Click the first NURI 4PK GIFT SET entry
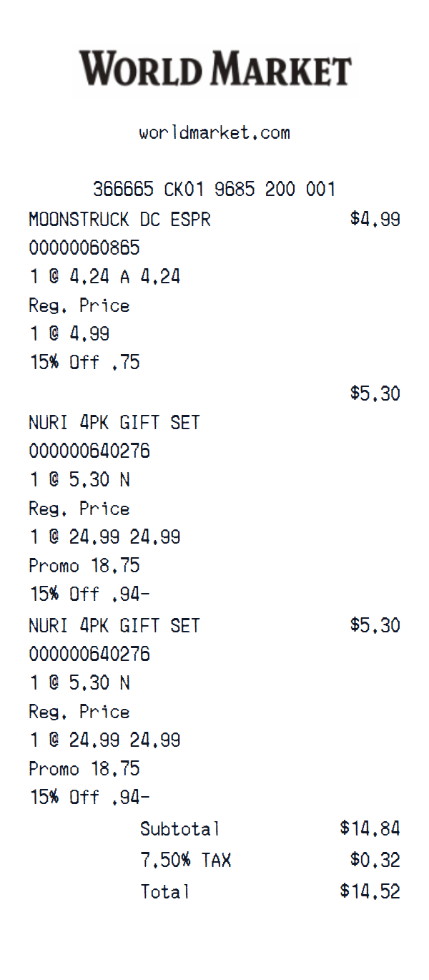 click(114, 423)
